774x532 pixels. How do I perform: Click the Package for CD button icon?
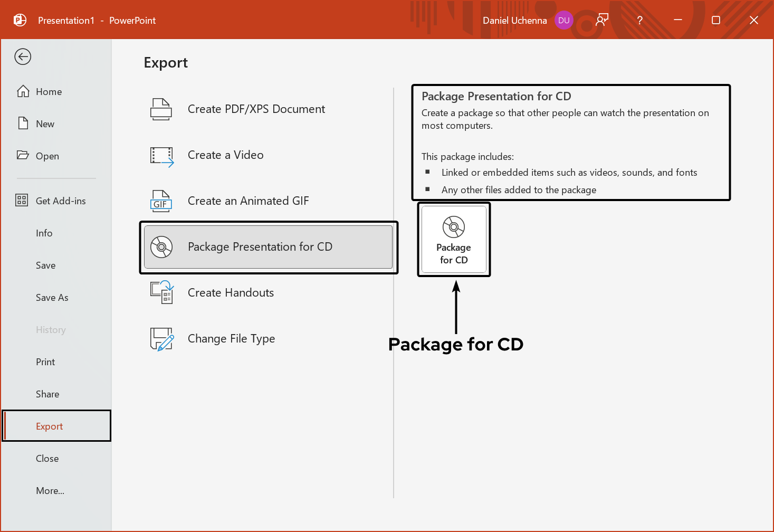(x=454, y=228)
